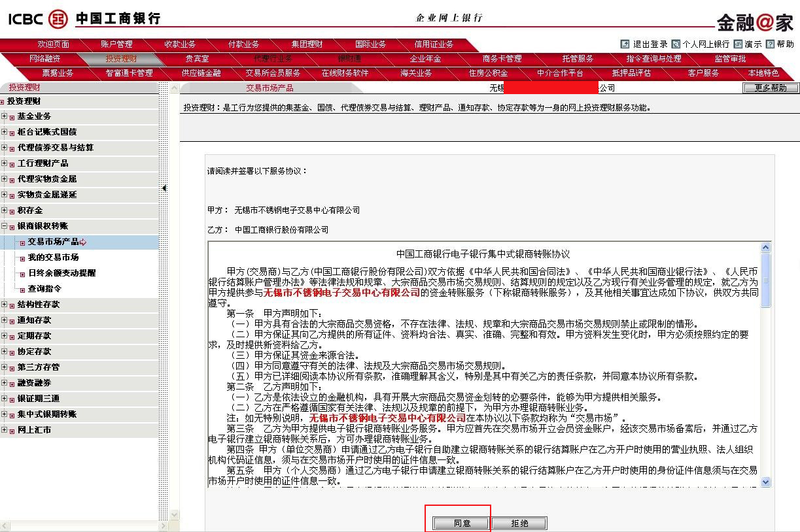Expand the 代理实物贵金属 tree node

tap(5, 179)
